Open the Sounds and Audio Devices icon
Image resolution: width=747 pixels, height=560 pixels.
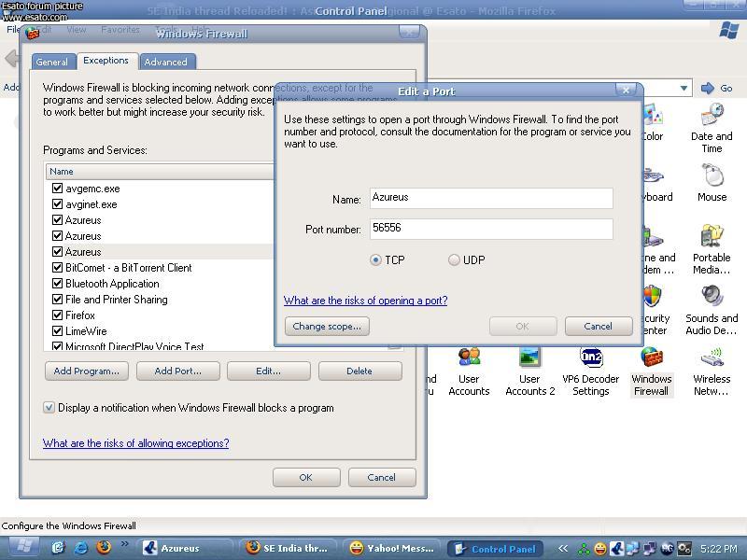pyautogui.click(x=712, y=298)
